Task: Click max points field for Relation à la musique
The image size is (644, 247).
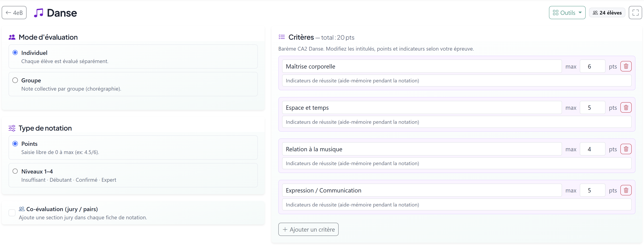Action: (x=592, y=149)
